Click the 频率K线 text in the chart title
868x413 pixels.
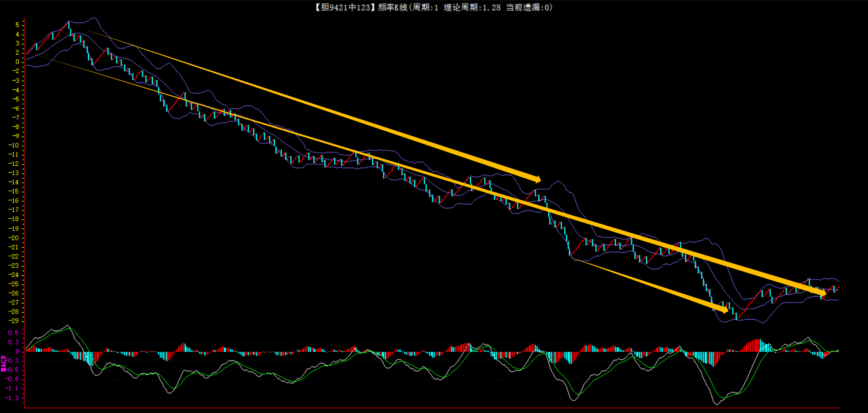[x=392, y=7]
